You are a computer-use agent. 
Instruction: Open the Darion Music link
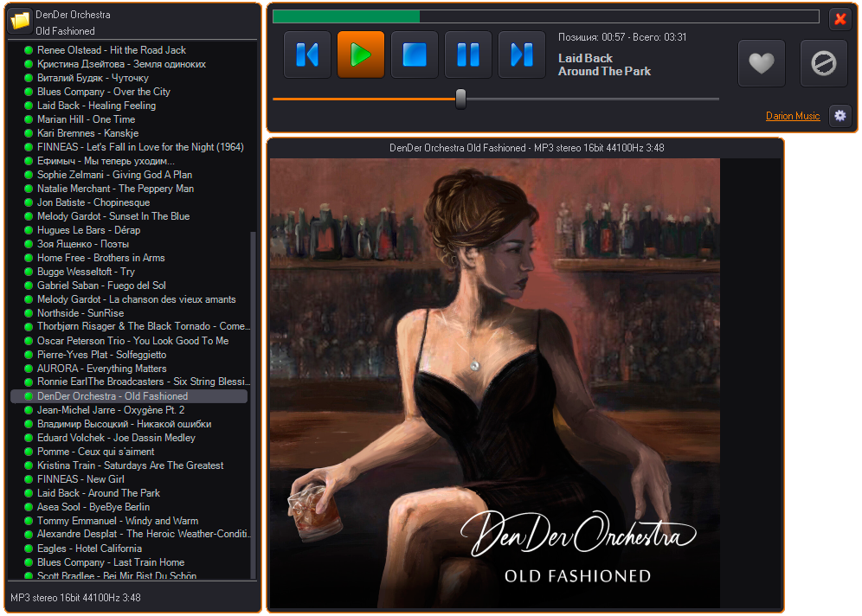point(793,116)
